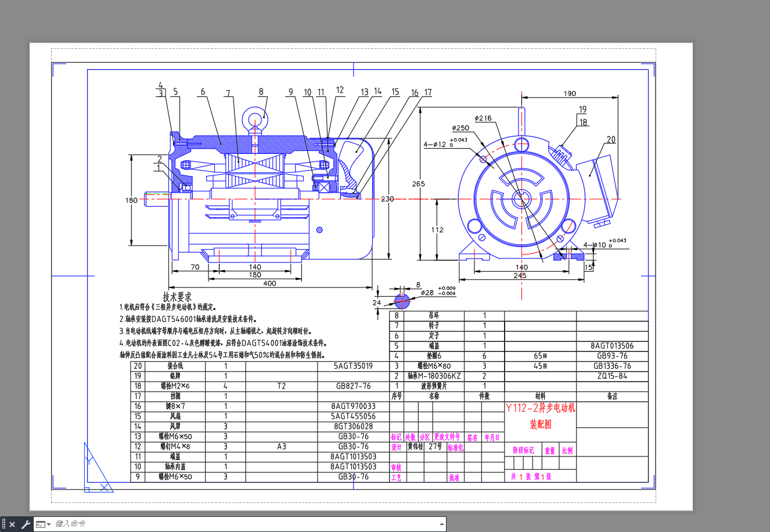Select the part name 吊环
The width and height of the screenshot is (770, 532).
point(434,316)
